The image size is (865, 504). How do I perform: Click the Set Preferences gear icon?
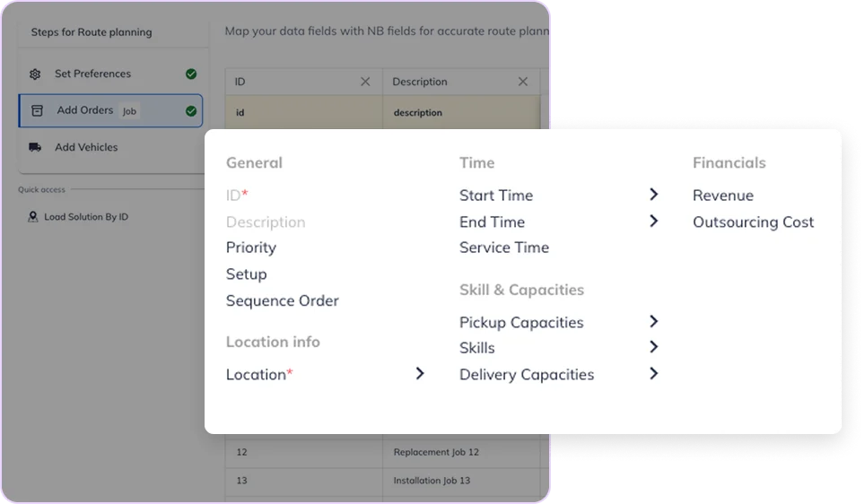point(35,74)
